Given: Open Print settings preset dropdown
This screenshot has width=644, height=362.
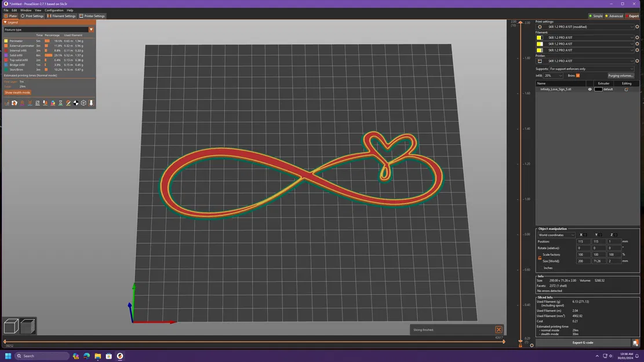Looking at the screenshot, I should tap(585, 27).
